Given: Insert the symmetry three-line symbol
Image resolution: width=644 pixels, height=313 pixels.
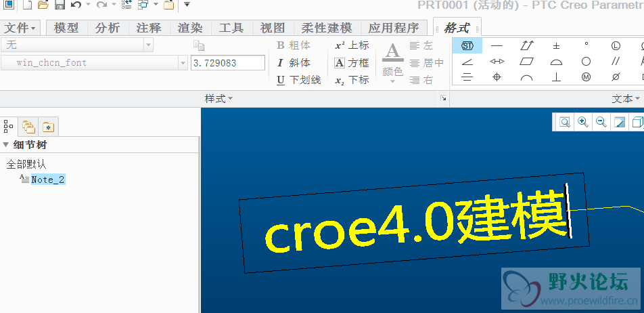Looking at the screenshot, I should click(467, 77).
